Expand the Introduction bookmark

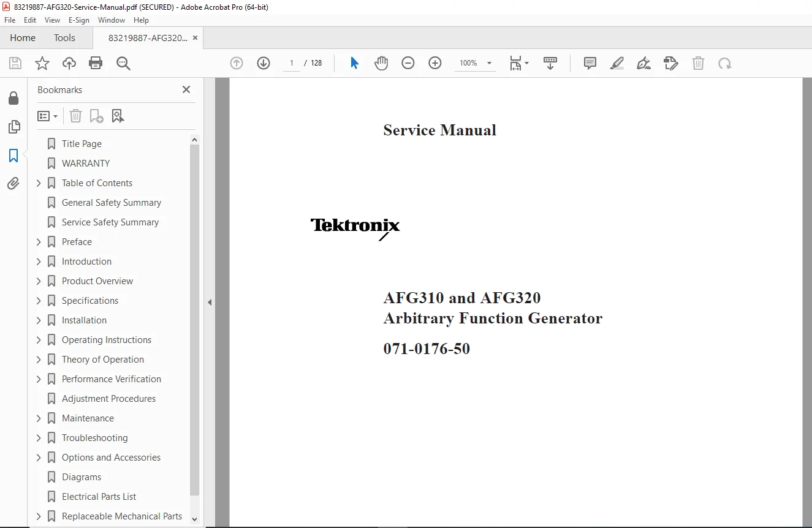pos(39,262)
